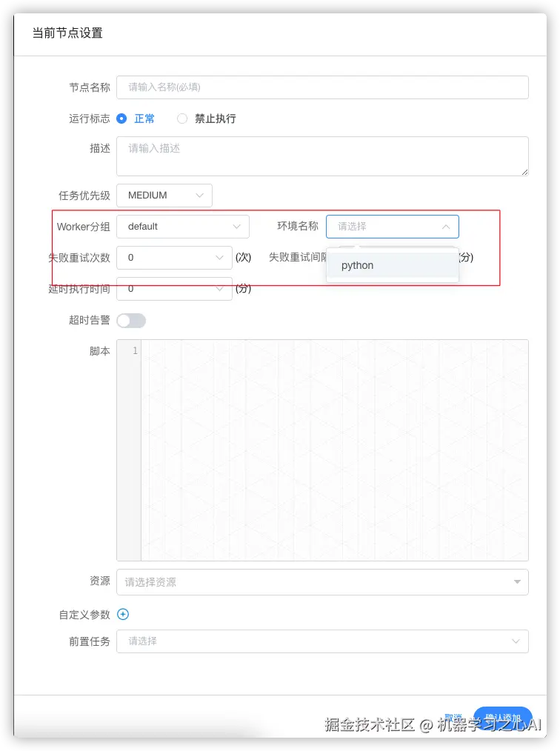Screen dimensions: 560x751
Task: Open the task priority MEDIUM dropdown
Action: click(164, 196)
